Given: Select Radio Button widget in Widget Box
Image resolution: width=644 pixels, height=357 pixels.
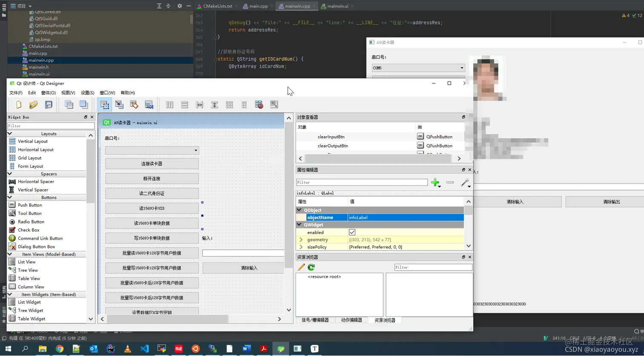Looking at the screenshot, I should pyautogui.click(x=31, y=222).
